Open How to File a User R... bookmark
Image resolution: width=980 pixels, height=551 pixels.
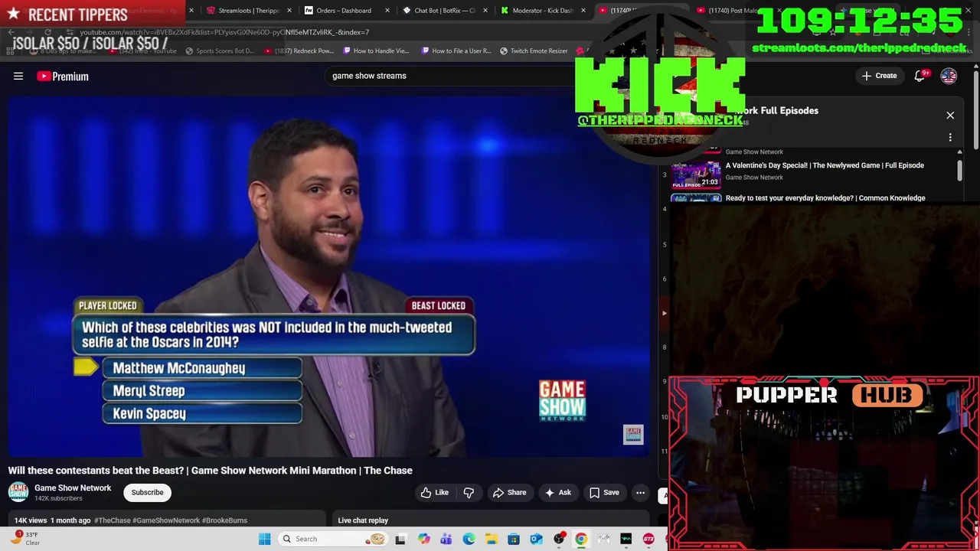pyautogui.click(x=456, y=51)
